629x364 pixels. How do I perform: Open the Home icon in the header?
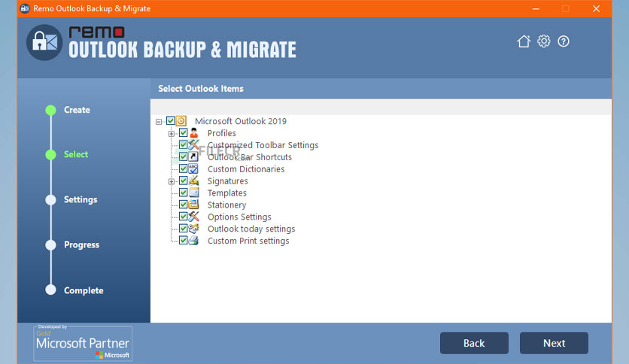pyautogui.click(x=524, y=41)
